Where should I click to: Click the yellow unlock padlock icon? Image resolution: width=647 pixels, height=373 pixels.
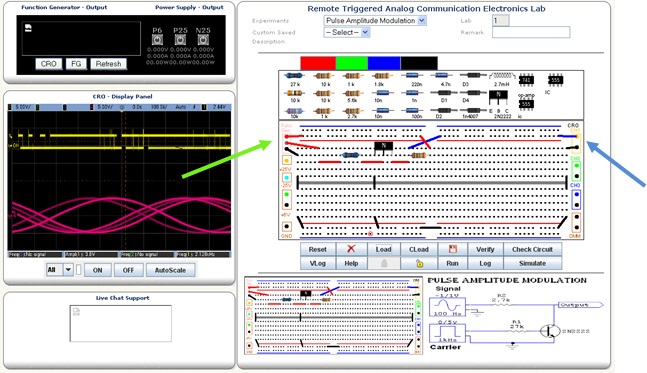pos(419,263)
